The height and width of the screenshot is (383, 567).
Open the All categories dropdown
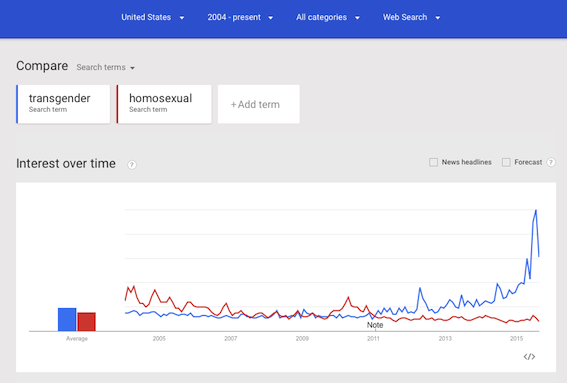click(328, 17)
